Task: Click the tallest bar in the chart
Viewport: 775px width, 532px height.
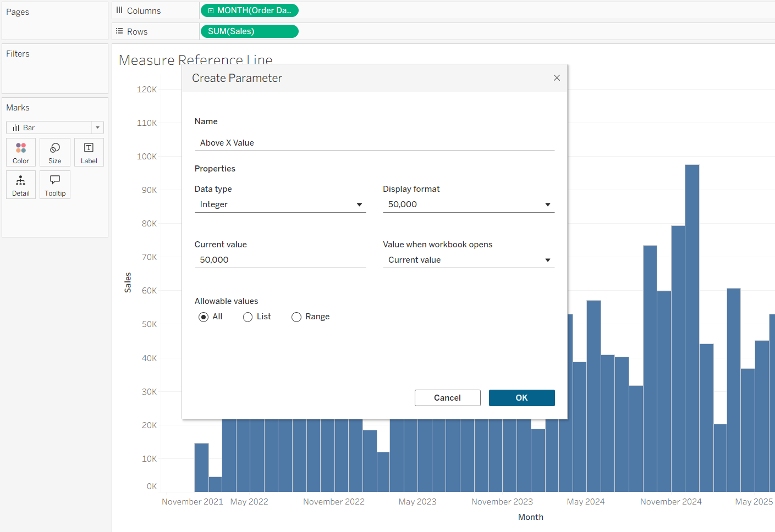Action: (x=692, y=330)
